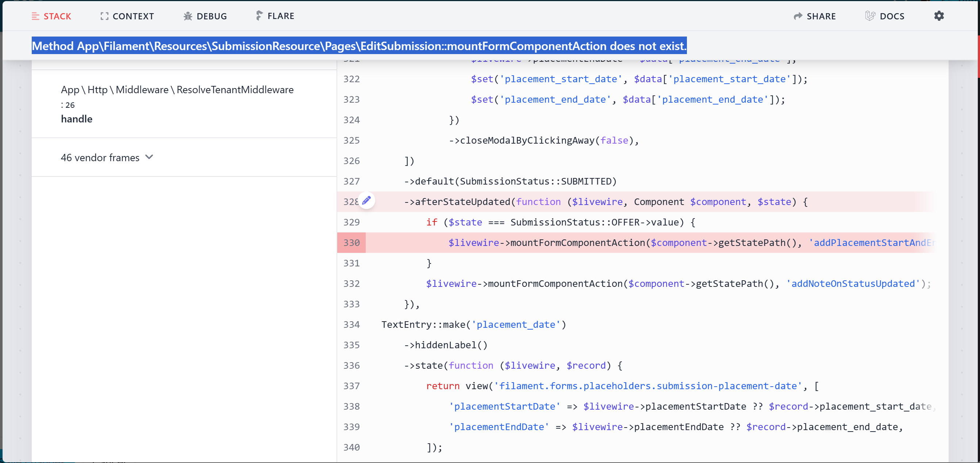The width and height of the screenshot is (980, 463).
Task: Click the Debug bug icon
Action: point(188,16)
